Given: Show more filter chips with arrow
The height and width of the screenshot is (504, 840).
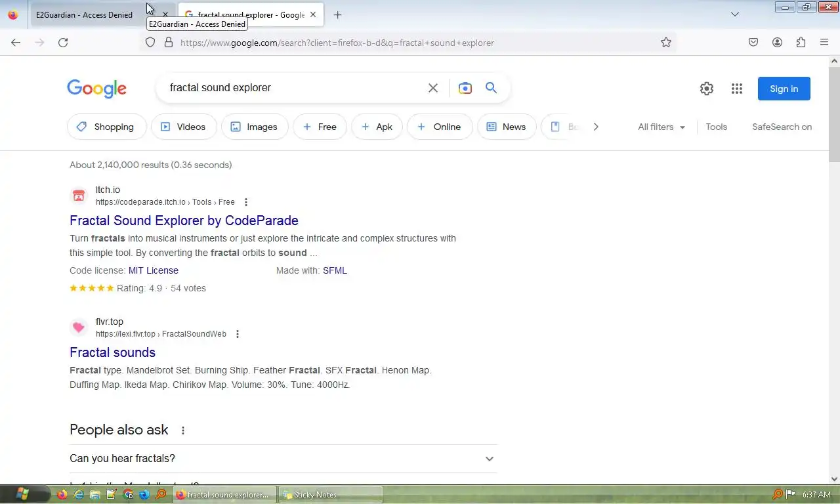Looking at the screenshot, I should tap(596, 127).
